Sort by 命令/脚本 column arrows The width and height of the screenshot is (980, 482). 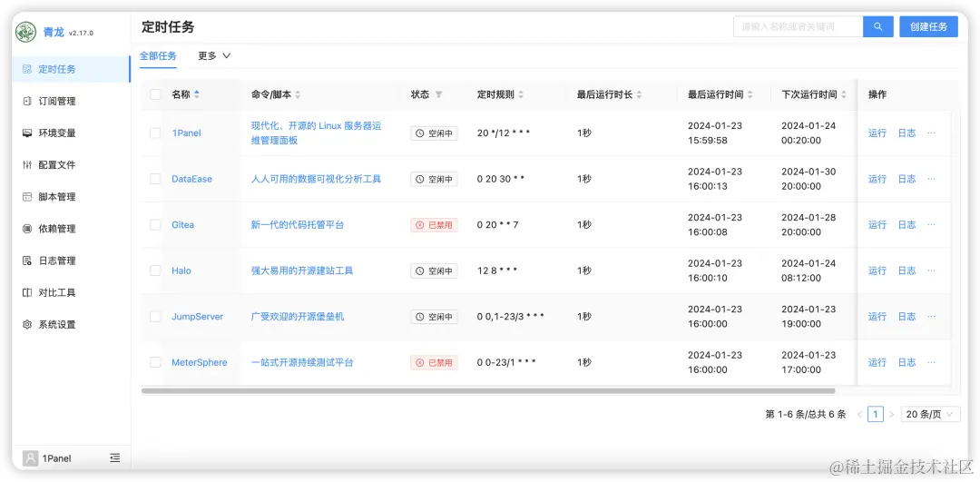298,94
